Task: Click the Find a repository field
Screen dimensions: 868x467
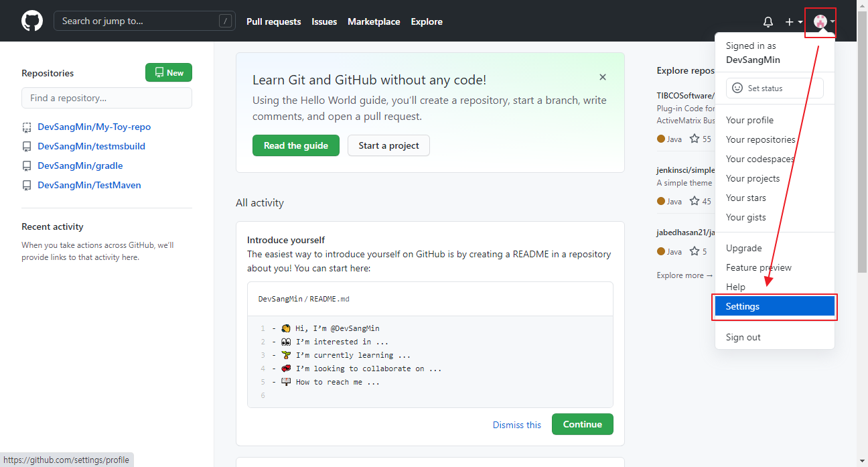Action: tap(106, 98)
